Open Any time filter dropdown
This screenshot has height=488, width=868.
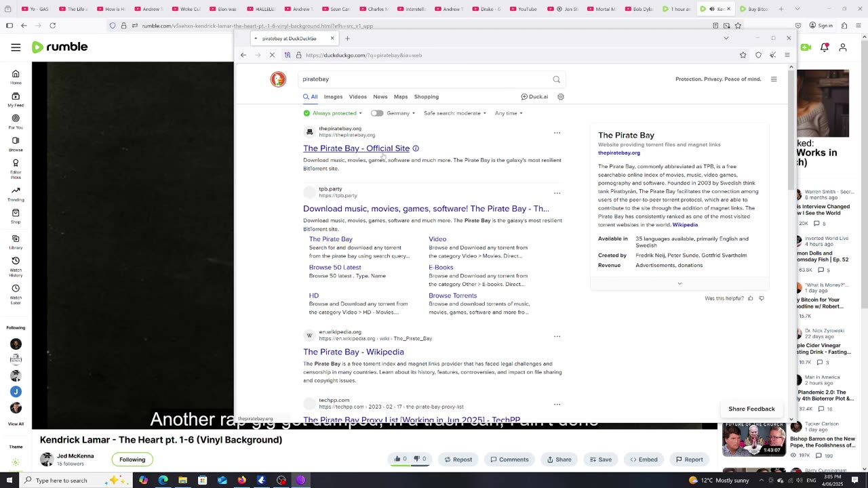tap(509, 113)
